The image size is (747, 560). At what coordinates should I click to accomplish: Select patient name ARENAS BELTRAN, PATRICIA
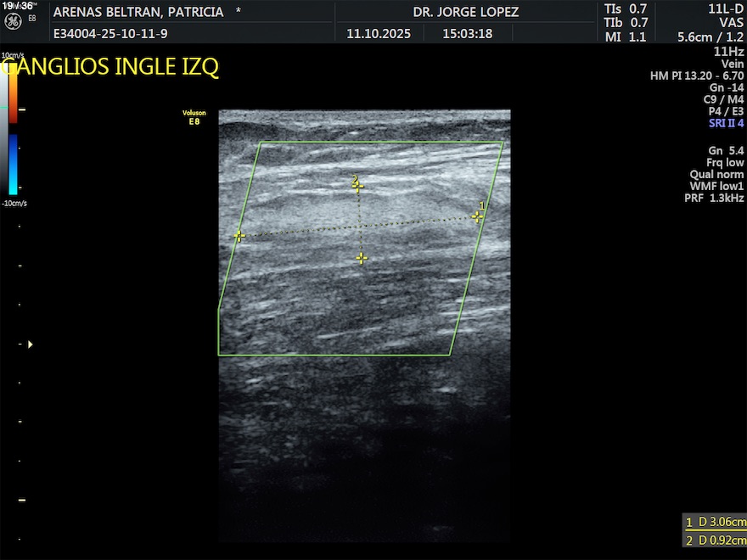pos(138,12)
